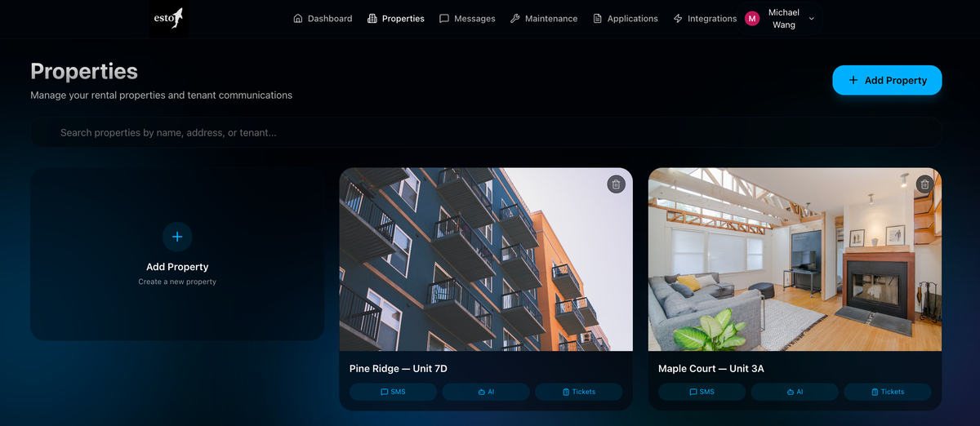
Task: Select the 'Create a new property' text
Action: (x=177, y=282)
